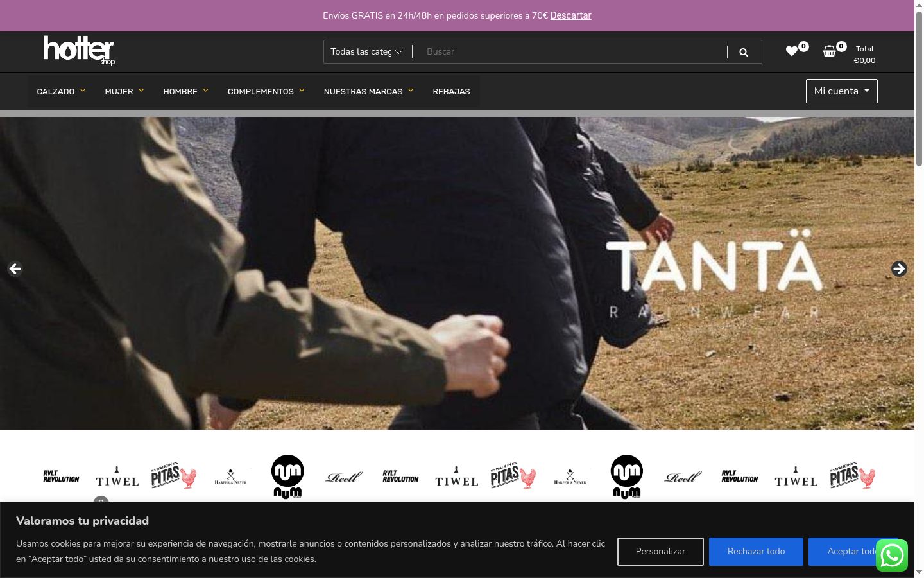The height and width of the screenshot is (578, 924).
Task: Expand the Mi cuenta dropdown
Action: (842, 91)
